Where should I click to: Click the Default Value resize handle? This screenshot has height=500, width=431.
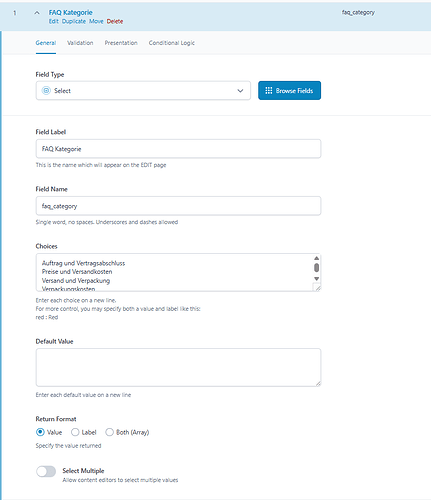tap(318, 384)
